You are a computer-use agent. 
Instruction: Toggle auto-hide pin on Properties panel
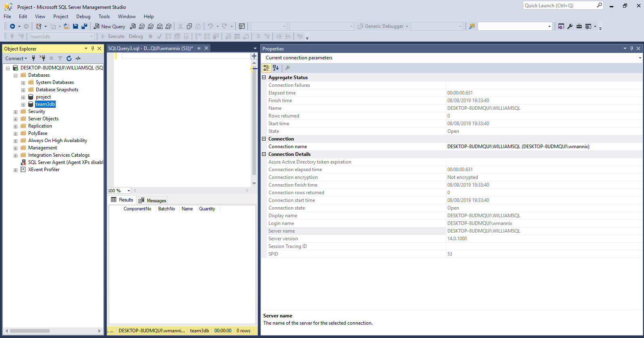tap(631, 48)
